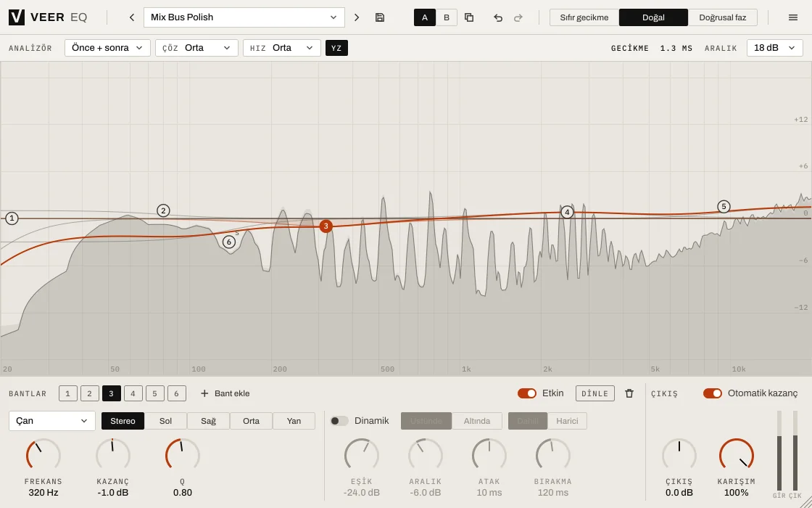Toggle the Dinamik switch
Viewport: 812px width, 508px height.
[339, 421]
